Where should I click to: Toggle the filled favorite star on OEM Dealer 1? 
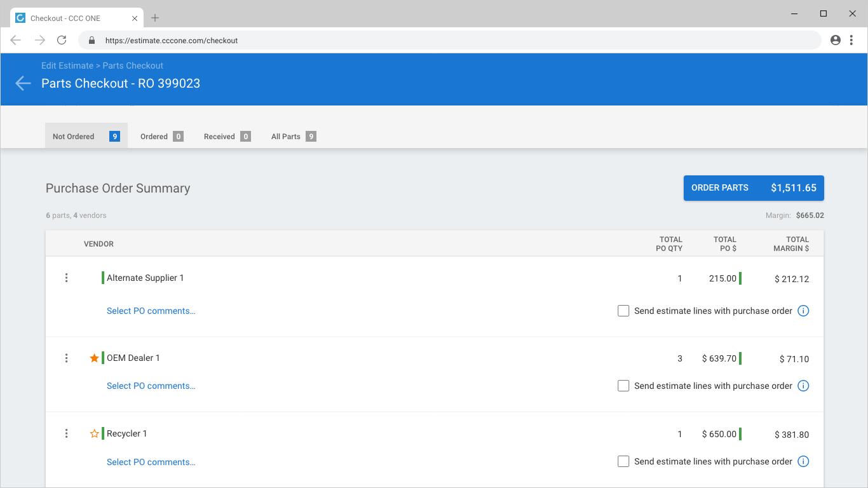click(x=95, y=358)
